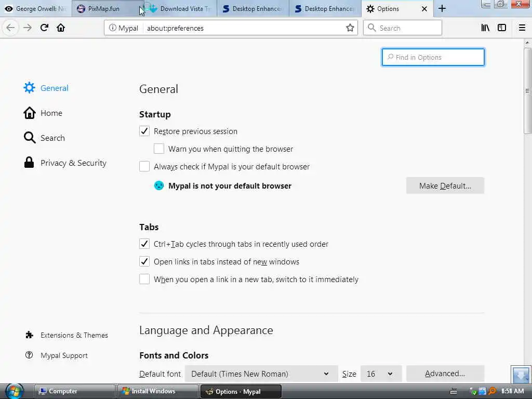
Task: Click the Windows Start orb
Action: [14, 391]
